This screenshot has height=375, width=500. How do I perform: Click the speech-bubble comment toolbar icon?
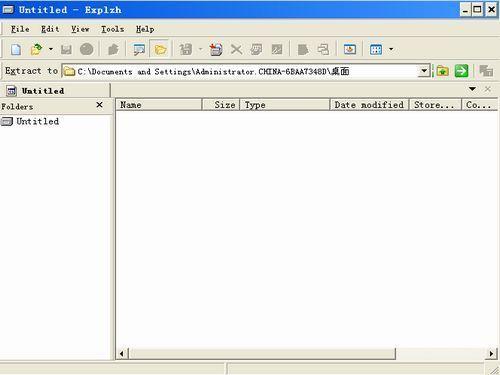pos(139,50)
